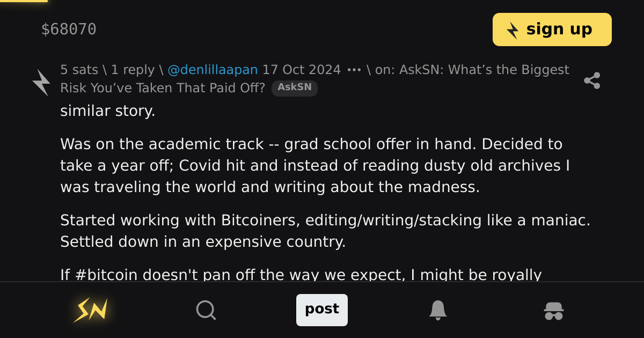Image resolution: width=644 pixels, height=338 pixels.
Task: Click the lightning icon inside the sign up button
Action: (514, 31)
